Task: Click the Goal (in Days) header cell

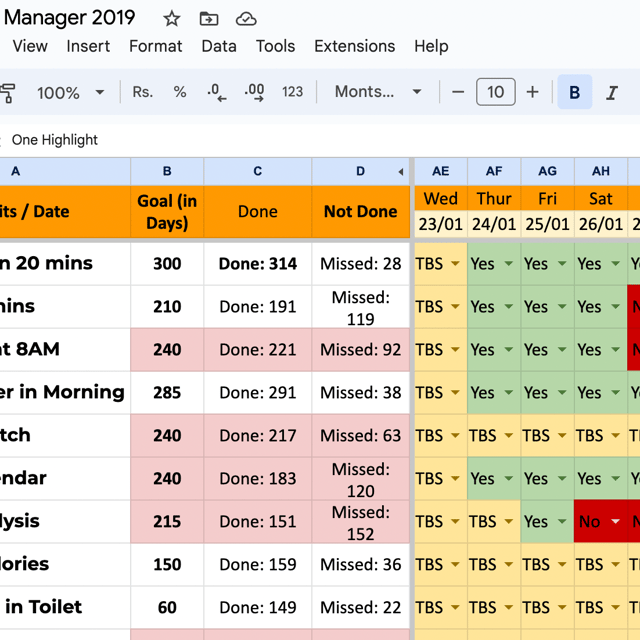Action: pyautogui.click(x=167, y=212)
